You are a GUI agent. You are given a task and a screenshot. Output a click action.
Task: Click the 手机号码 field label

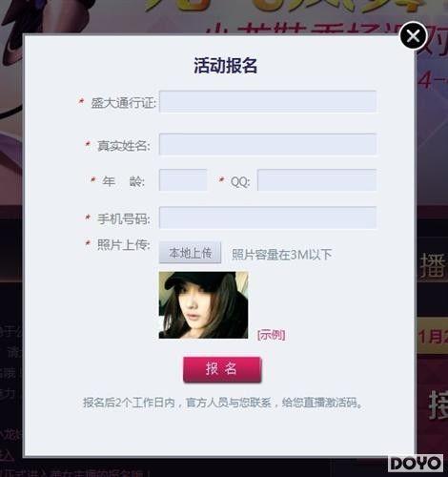(124, 219)
